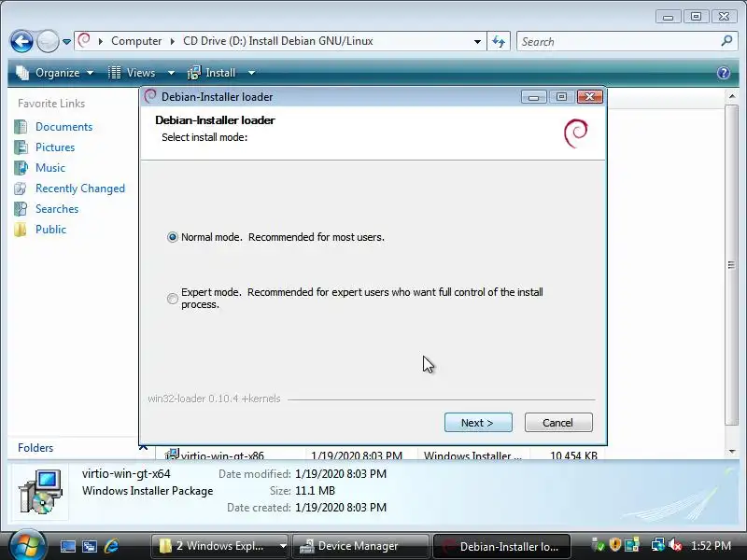Click network connection tray icon
The image size is (747, 560).
pos(658,545)
